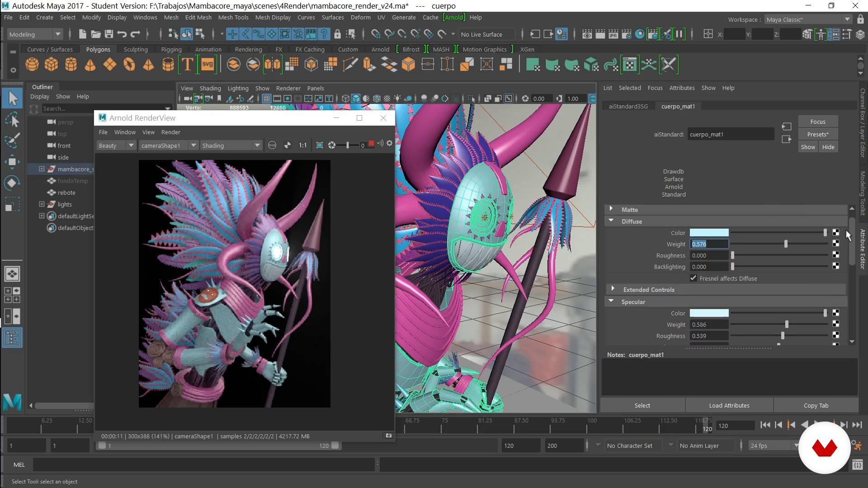
Task: Switch to the aiStandard3SG attribute tab
Action: (628, 106)
